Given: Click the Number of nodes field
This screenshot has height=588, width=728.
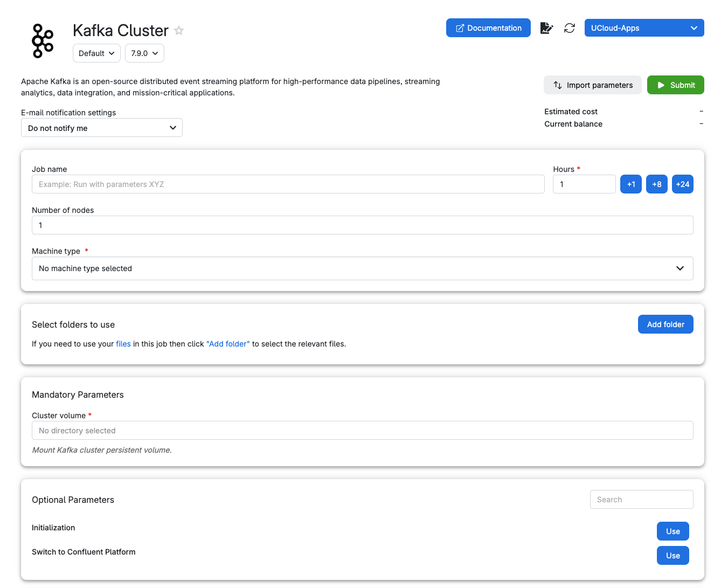Looking at the screenshot, I should click(x=363, y=225).
